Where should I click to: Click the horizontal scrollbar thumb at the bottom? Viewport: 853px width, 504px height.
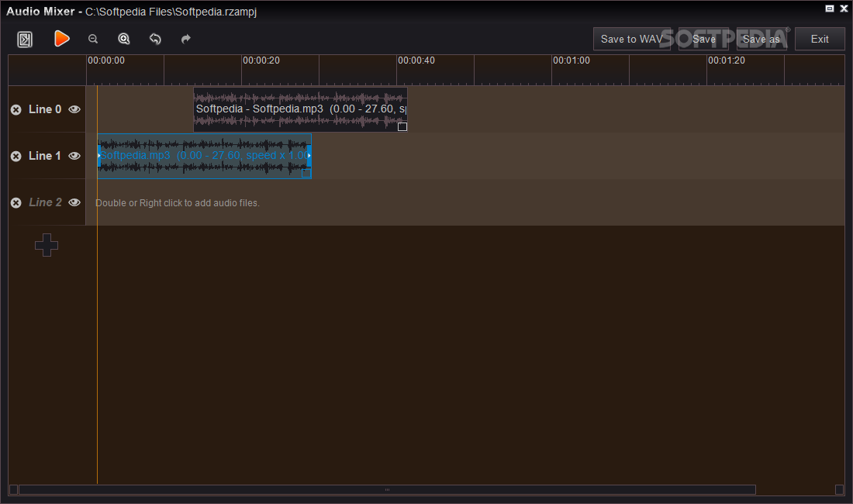coord(387,490)
